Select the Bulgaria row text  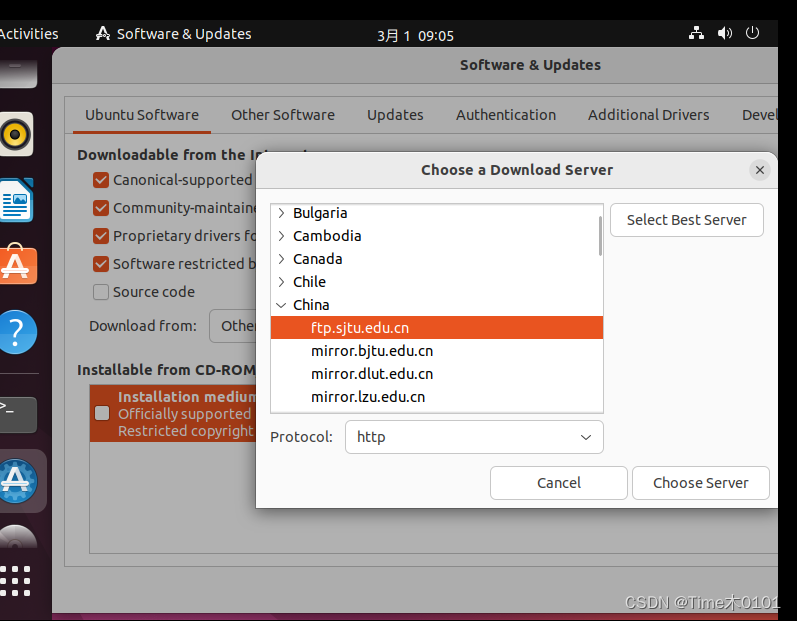coord(320,213)
